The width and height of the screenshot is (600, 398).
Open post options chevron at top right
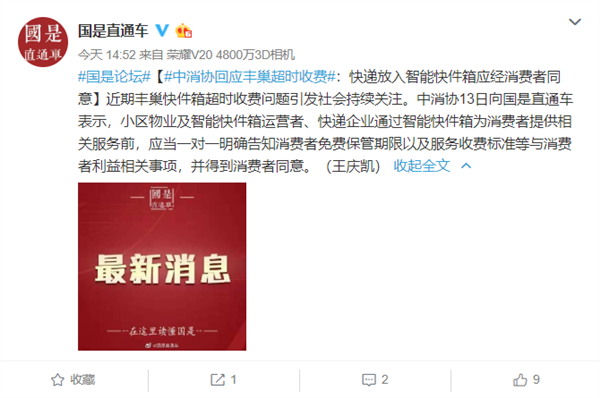point(575,22)
